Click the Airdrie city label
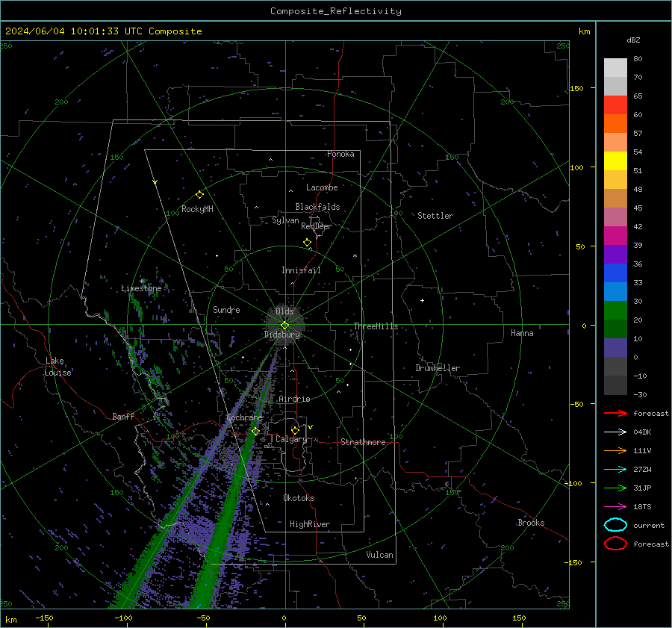The height and width of the screenshot is (628, 672). tap(294, 399)
